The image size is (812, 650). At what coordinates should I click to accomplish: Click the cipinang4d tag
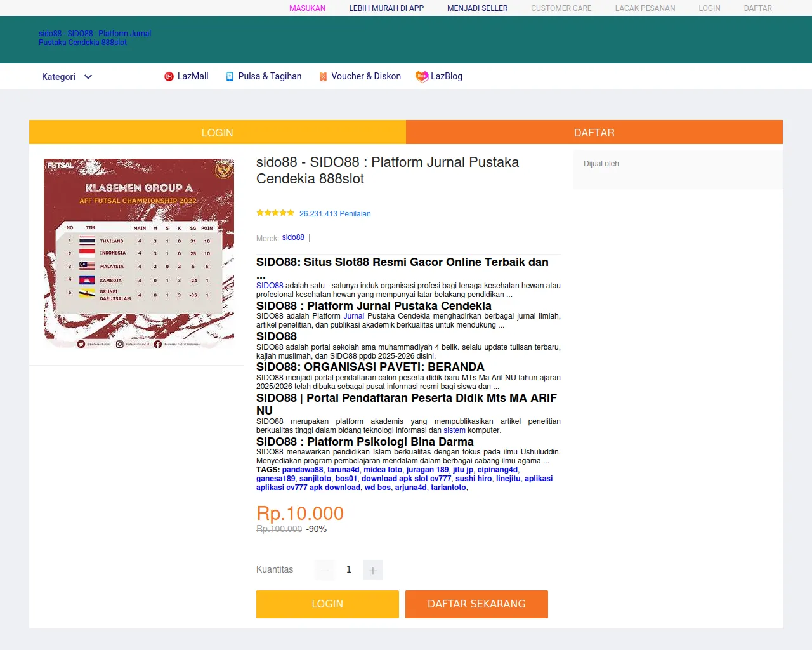click(x=497, y=470)
